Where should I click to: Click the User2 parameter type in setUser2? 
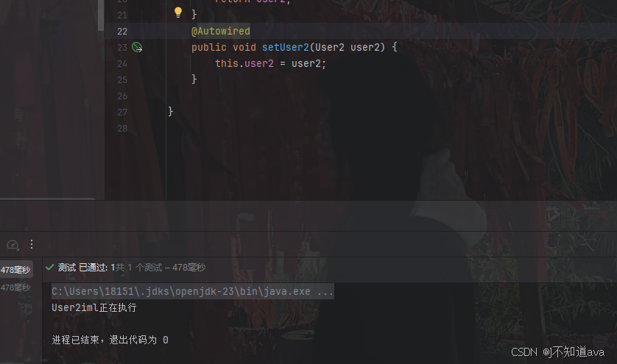pos(329,47)
